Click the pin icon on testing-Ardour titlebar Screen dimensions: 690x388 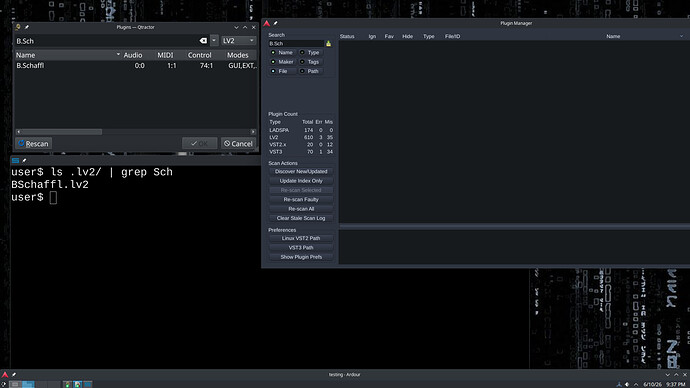tap(14, 375)
